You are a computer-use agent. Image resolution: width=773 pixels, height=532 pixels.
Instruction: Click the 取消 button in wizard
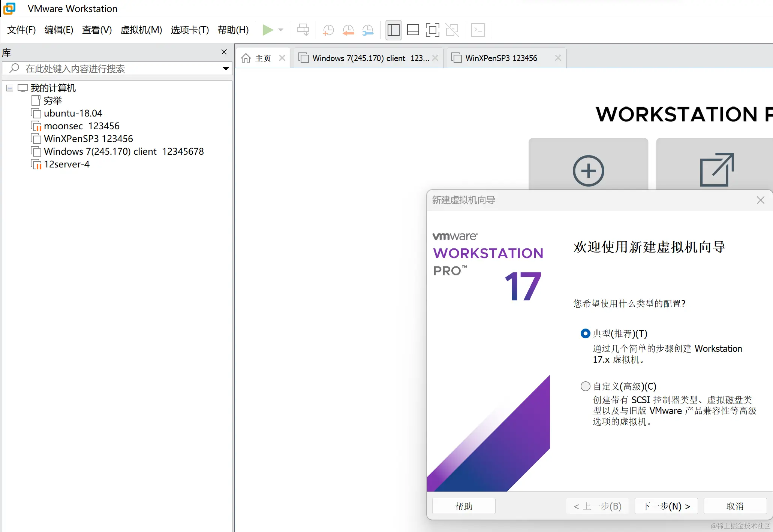tap(734, 506)
